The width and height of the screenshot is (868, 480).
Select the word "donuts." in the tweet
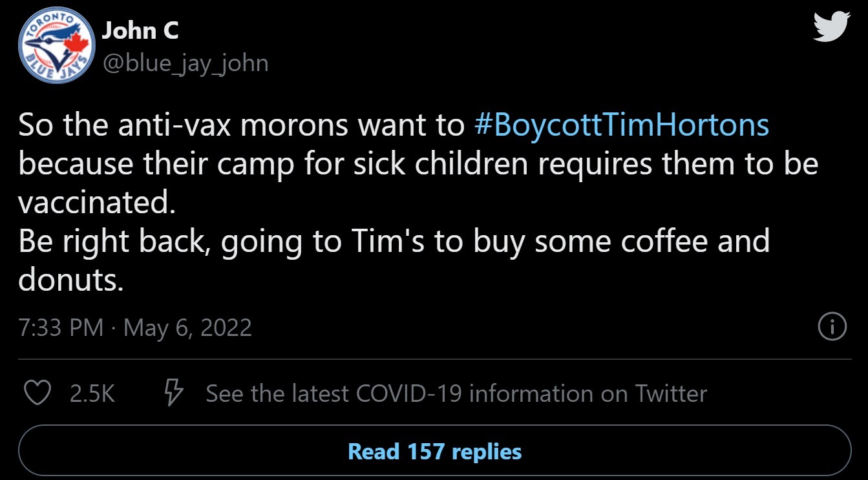coord(70,280)
